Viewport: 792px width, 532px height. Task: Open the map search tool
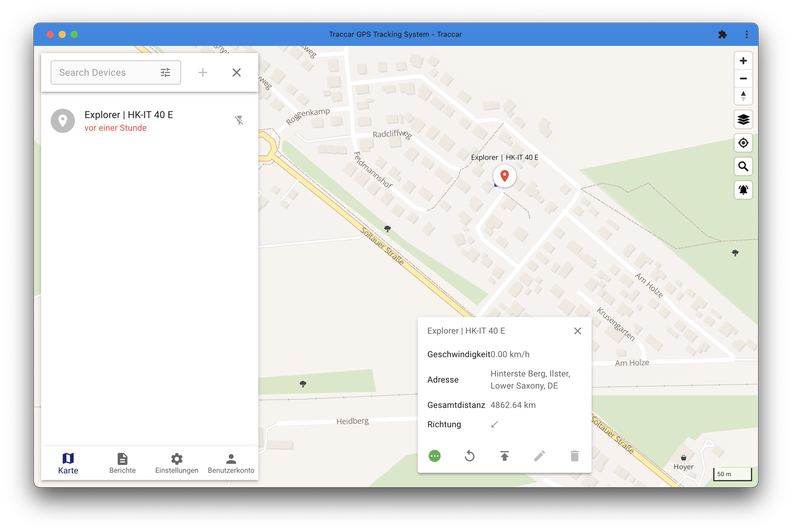point(743,166)
